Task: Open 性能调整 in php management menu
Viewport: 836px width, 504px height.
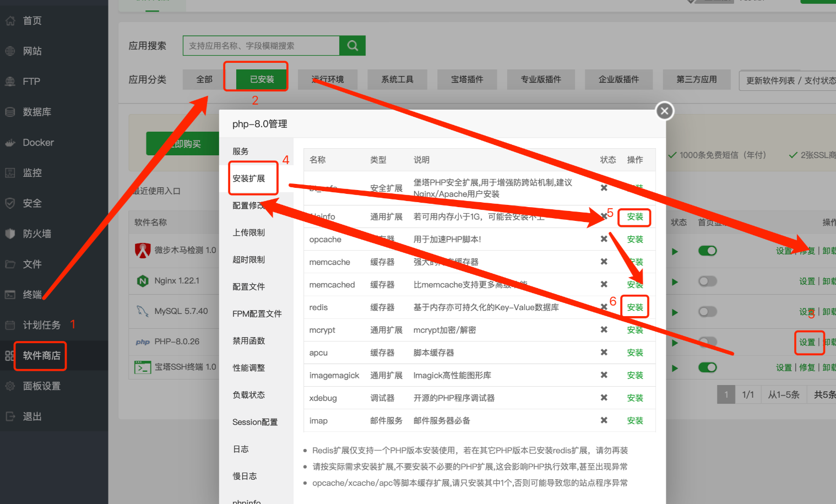Action: (x=249, y=368)
